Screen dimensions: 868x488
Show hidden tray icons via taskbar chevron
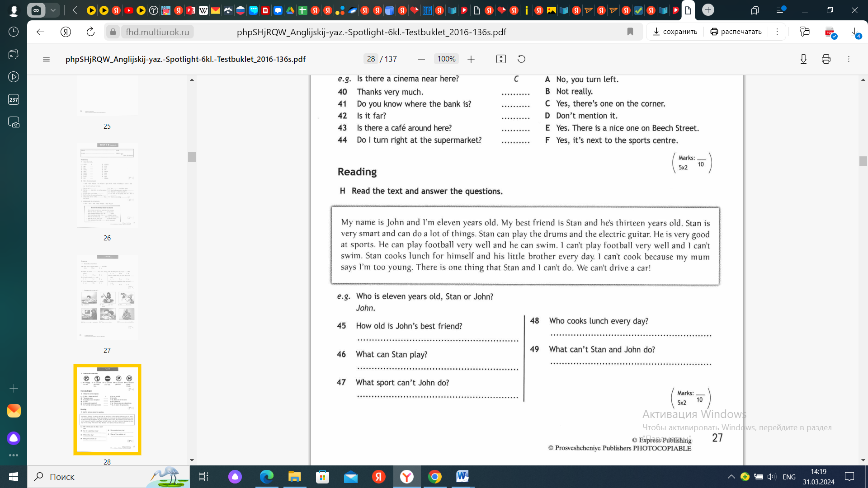point(731,477)
